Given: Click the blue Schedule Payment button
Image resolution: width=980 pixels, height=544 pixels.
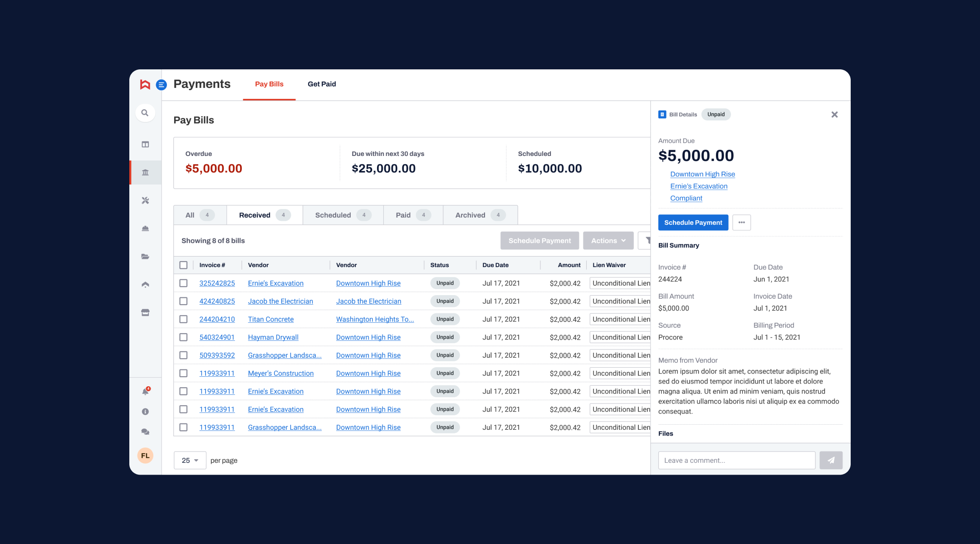Looking at the screenshot, I should [x=693, y=223].
